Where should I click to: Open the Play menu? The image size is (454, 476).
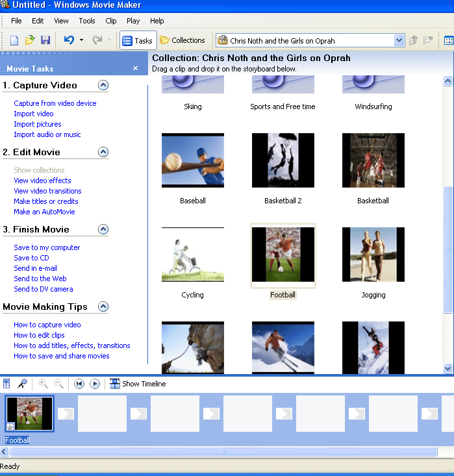pyautogui.click(x=133, y=21)
